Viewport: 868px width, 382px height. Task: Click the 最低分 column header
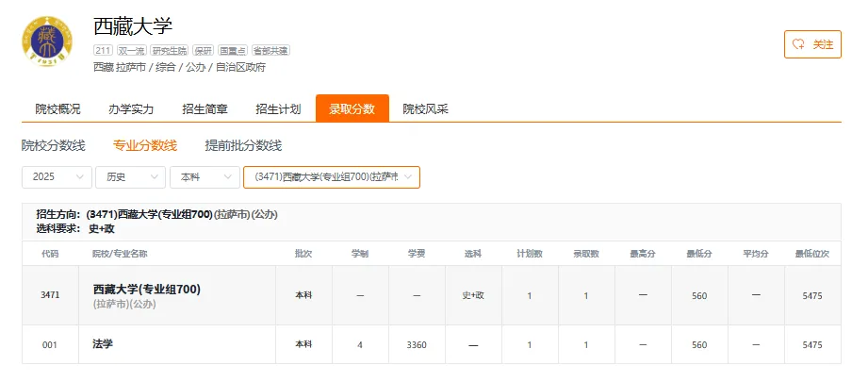coord(699,254)
